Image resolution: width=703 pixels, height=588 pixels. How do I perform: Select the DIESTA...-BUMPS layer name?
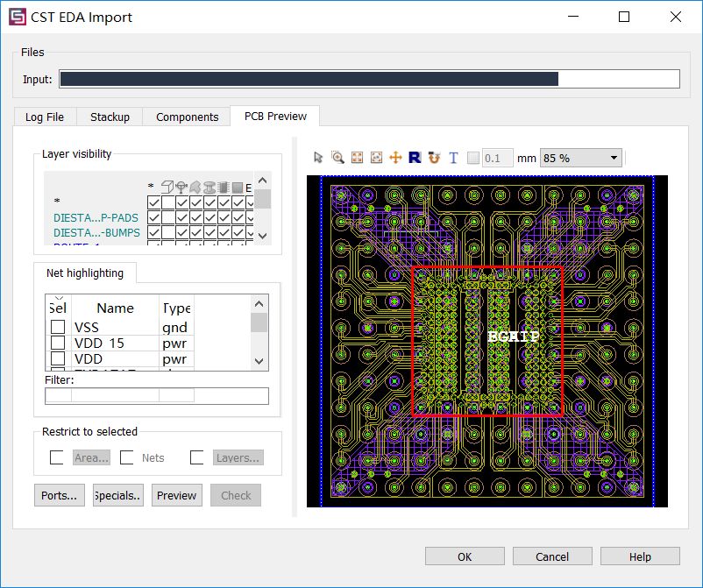(x=96, y=232)
